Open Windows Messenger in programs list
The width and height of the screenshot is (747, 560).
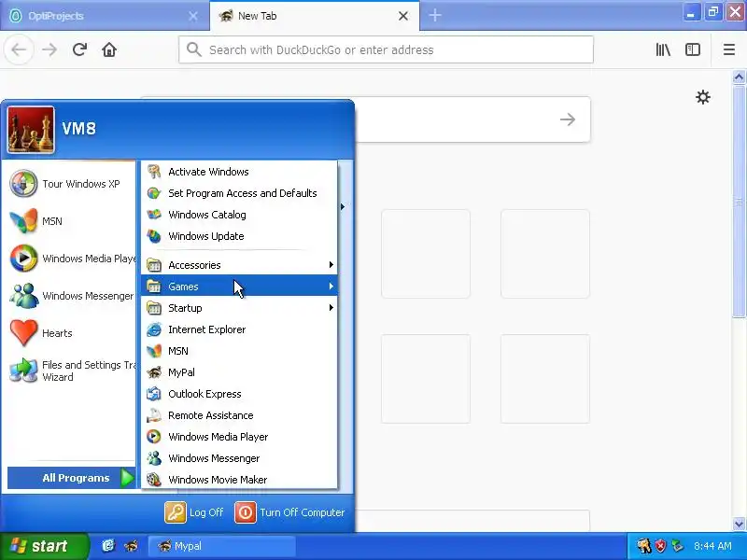point(239,458)
